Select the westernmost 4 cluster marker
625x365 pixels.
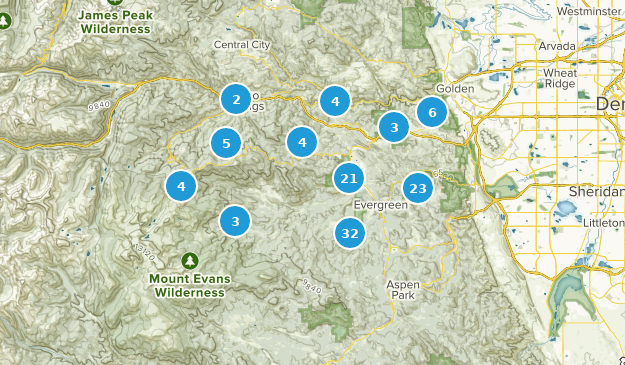181,186
